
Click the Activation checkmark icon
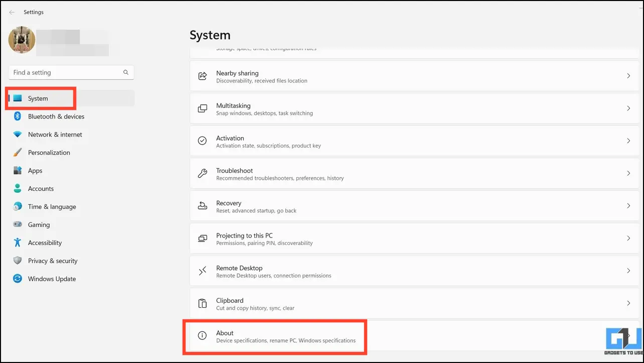tap(203, 141)
